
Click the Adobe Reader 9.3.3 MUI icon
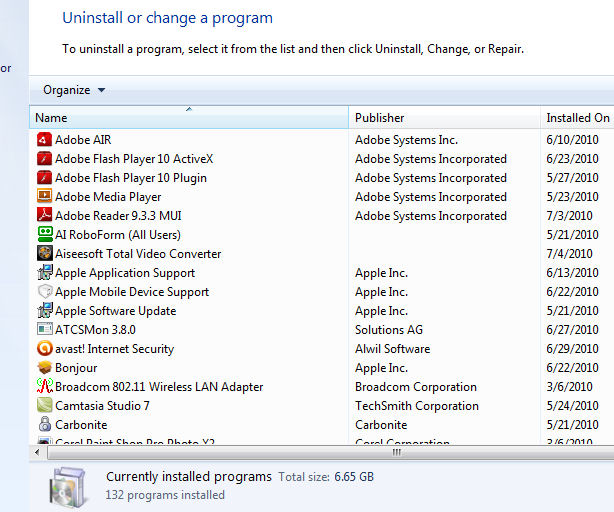pos(44,215)
